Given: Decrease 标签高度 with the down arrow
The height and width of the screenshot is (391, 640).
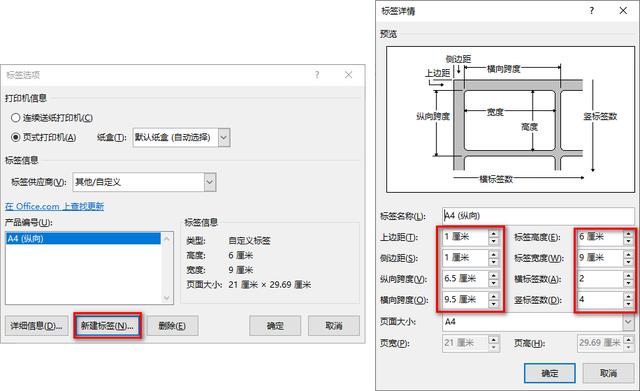Looking at the screenshot, I should click(x=629, y=241).
